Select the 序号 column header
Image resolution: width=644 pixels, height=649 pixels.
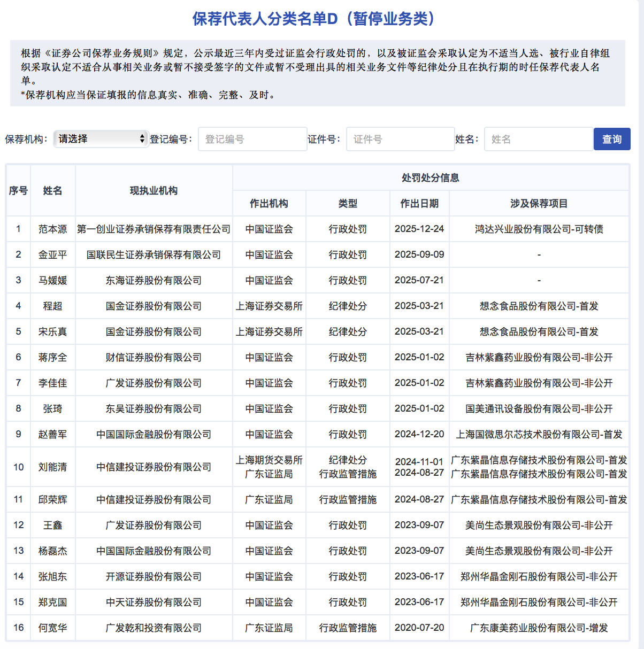(18, 190)
